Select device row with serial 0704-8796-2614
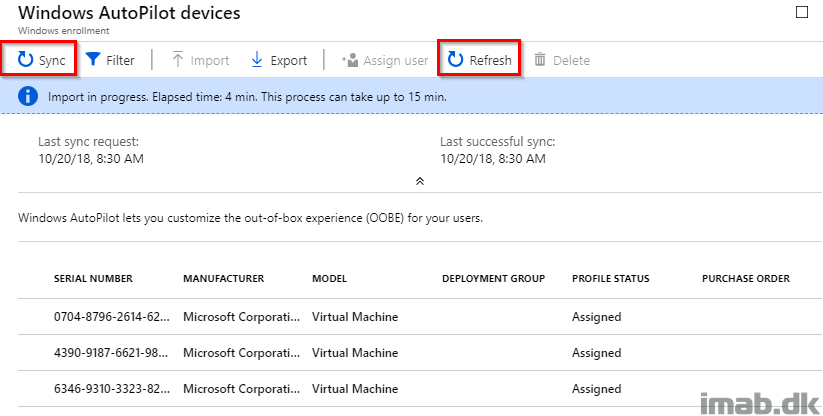Image resolution: width=823 pixels, height=416 pixels. [420, 317]
